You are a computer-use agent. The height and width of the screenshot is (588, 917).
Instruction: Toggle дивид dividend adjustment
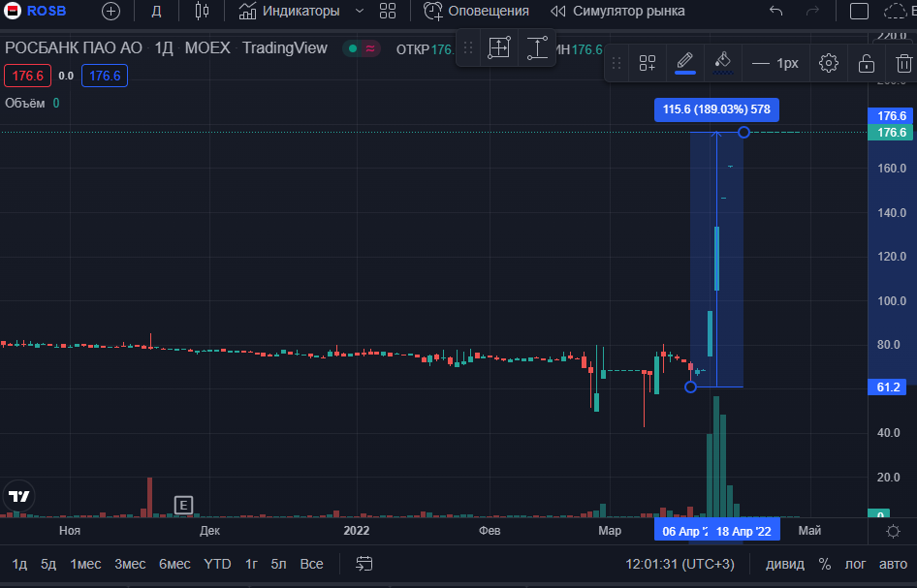click(785, 564)
